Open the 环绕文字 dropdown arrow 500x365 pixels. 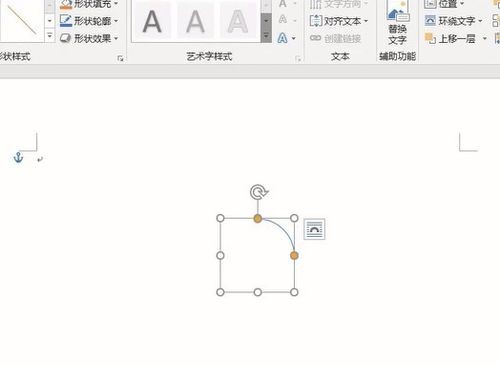[x=480, y=21]
